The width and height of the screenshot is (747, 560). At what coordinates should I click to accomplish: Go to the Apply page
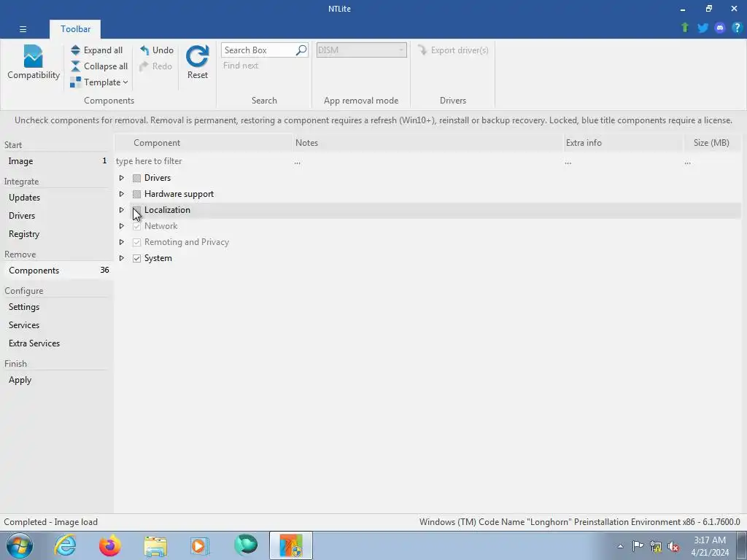tap(57, 380)
